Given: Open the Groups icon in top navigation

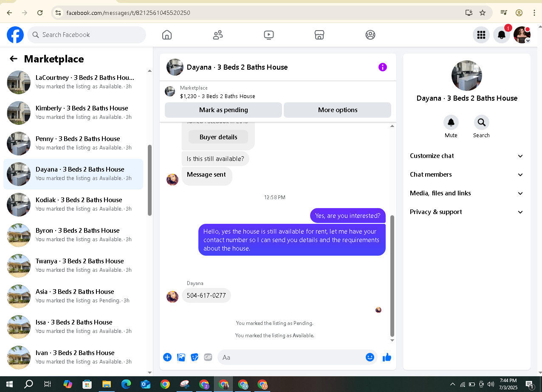Looking at the screenshot, I should click(x=370, y=35).
